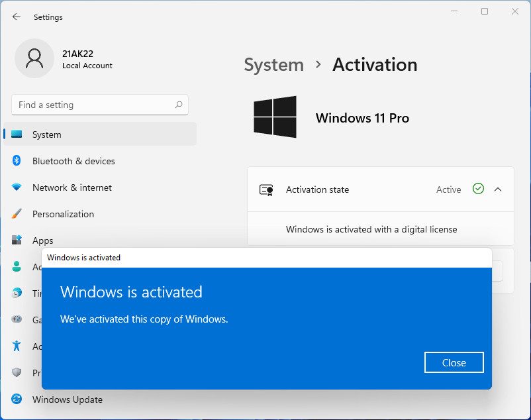The image size is (531, 420).
Task: Go back to System breadcrumb
Action: [x=273, y=65]
